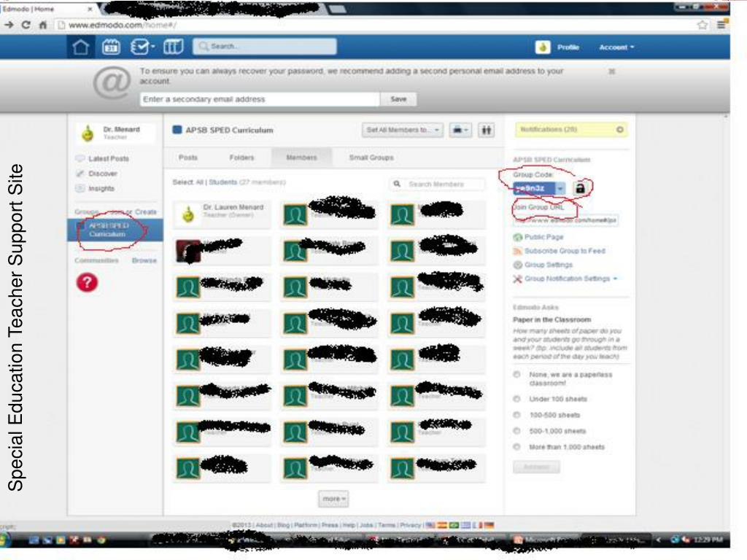Click the parent codes people icon
Screen dimensions: 747x560
pos(486,130)
